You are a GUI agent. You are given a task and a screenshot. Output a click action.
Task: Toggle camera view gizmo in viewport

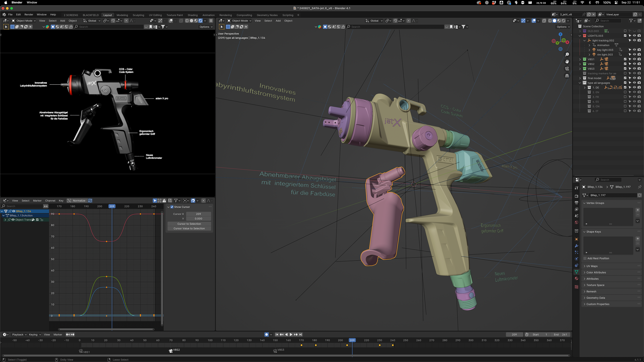coord(567,68)
